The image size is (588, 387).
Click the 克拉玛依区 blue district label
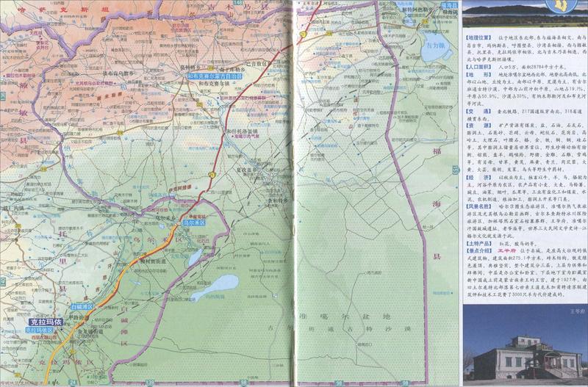click(x=43, y=330)
